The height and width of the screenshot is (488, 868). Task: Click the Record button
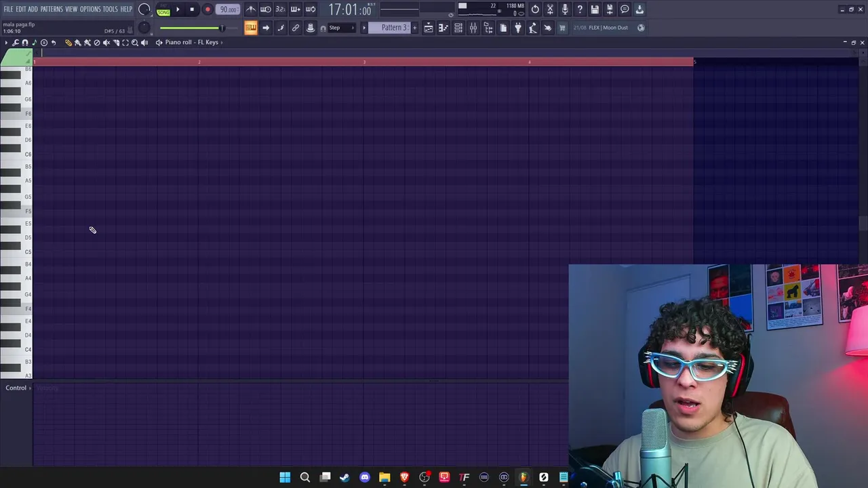[x=208, y=9]
